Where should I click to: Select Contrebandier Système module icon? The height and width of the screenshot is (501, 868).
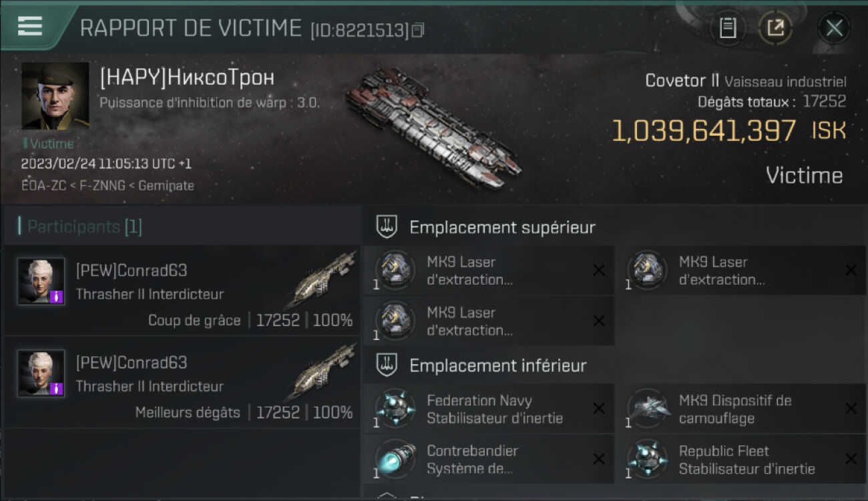395,459
